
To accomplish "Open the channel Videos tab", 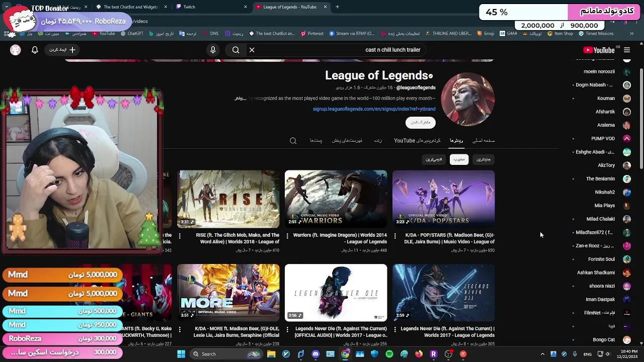I will tap(456, 141).
